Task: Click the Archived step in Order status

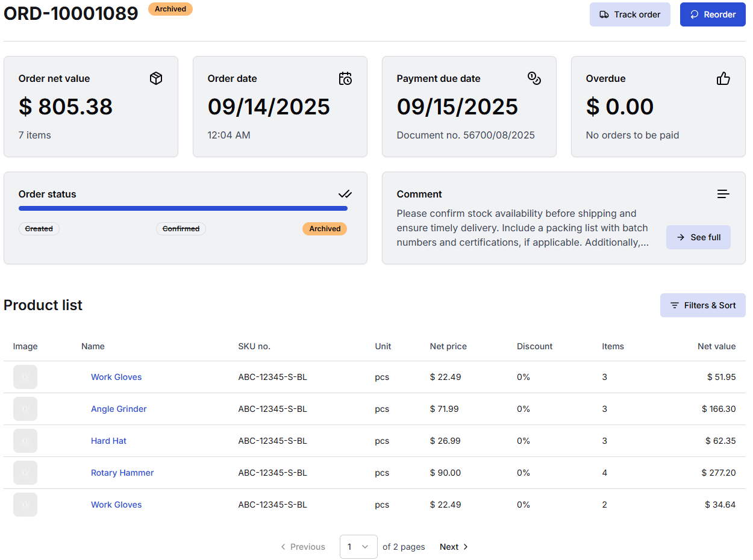Action: coord(325,229)
